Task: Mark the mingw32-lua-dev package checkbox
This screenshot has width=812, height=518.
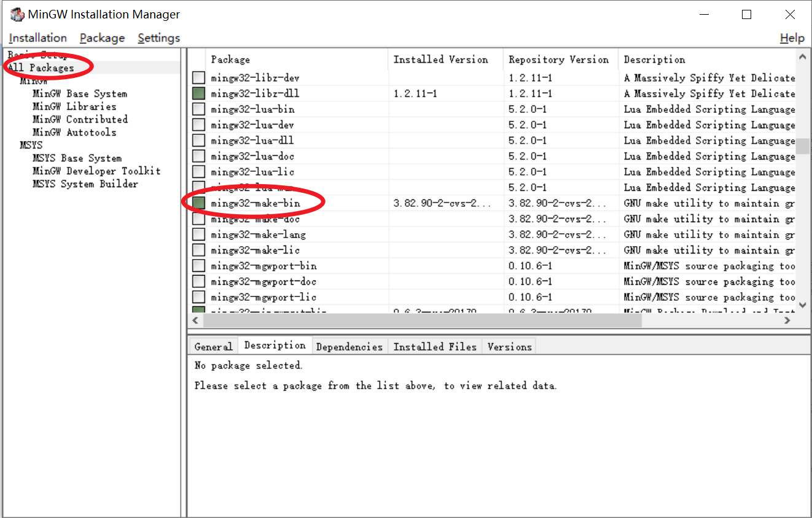Action: [198, 125]
